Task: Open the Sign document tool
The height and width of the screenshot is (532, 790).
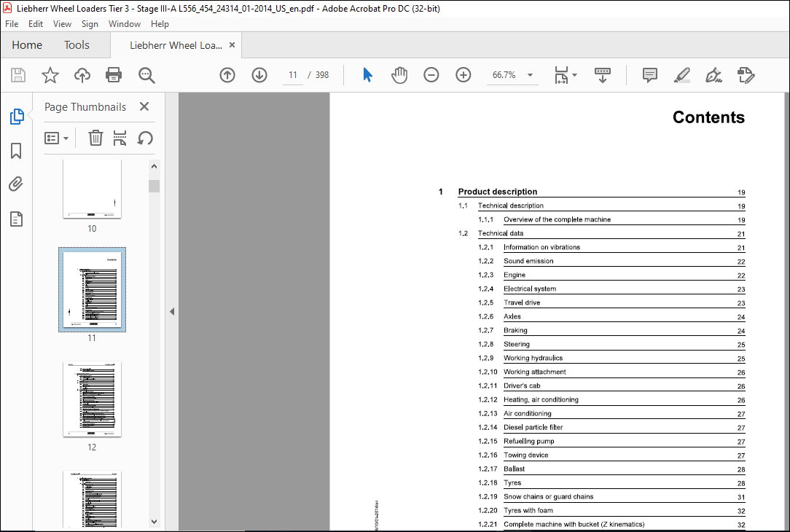Action: click(x=713, y=75)
